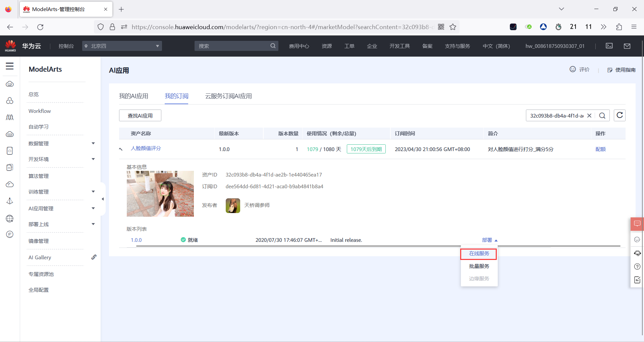Click the 查找AI应用 button
644x342 pixels.
tap(140, 115)
